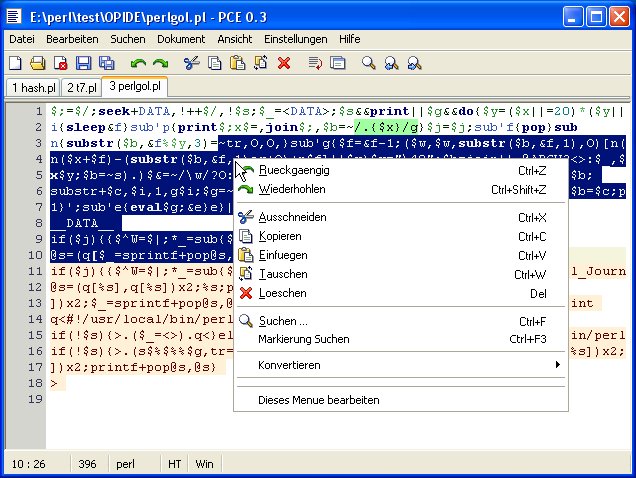
Task: Open the Dokument menu
Action: click(x=181, y=39)
